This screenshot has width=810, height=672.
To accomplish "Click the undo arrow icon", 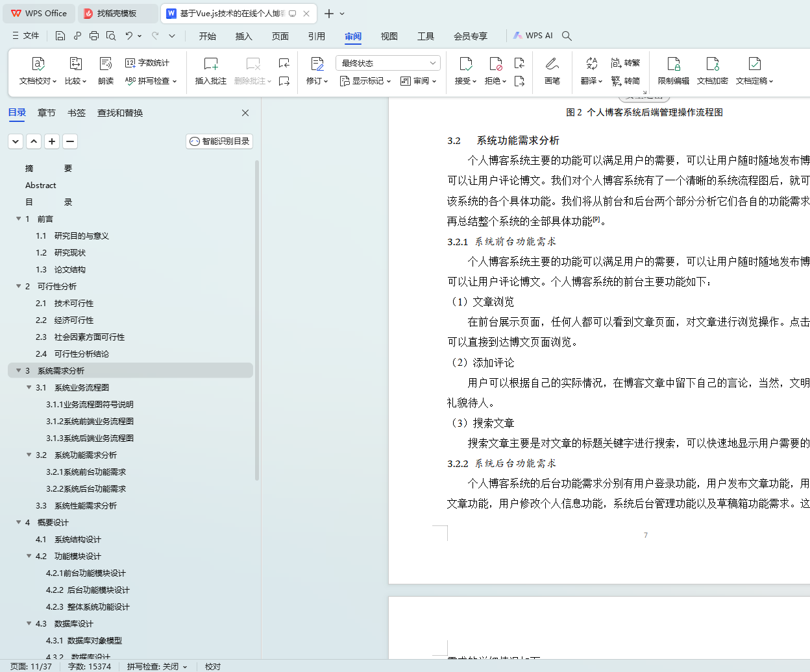I will pyautogui.click(x=129, y=36).
